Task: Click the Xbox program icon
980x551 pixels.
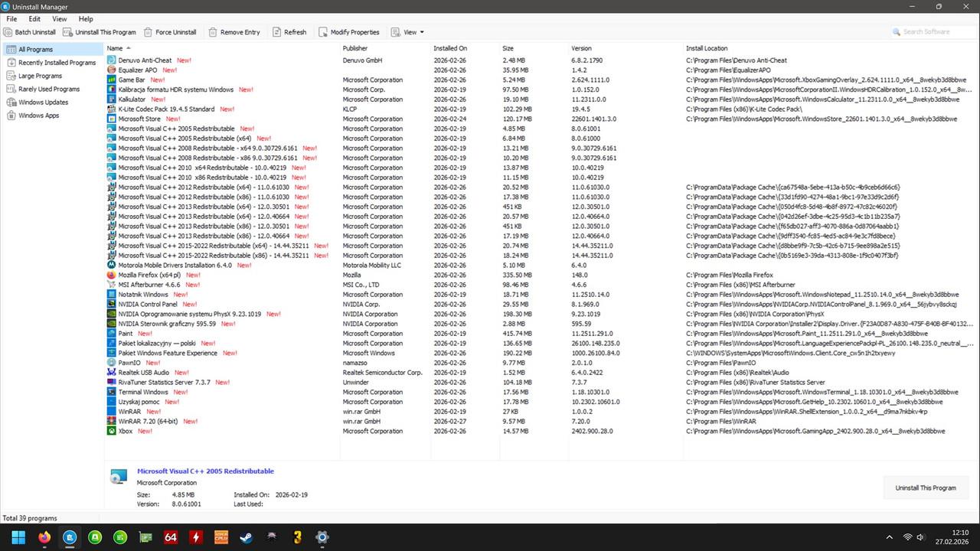Action: point(111,431)
